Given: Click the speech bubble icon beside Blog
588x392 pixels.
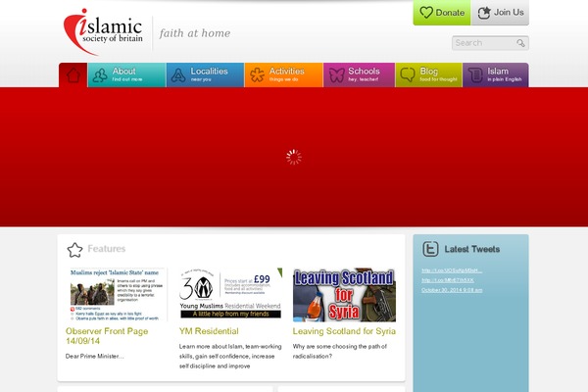Looking at the screenshot, I should (x=408, y=74).
